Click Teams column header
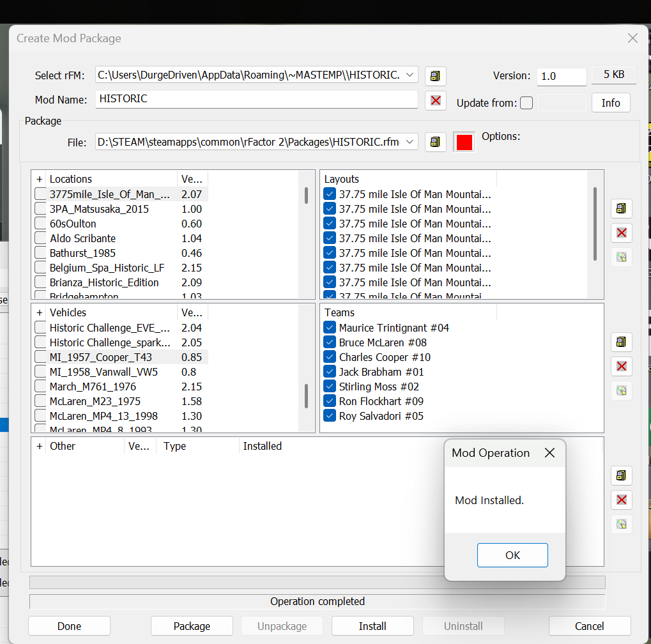The height and width of the screenshot is (644, 651). coord(409,312)
